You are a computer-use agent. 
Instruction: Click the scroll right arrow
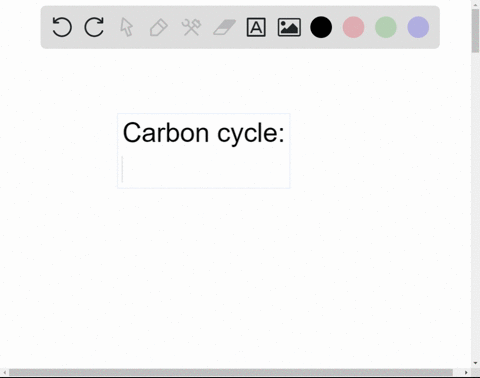[466, 372]
